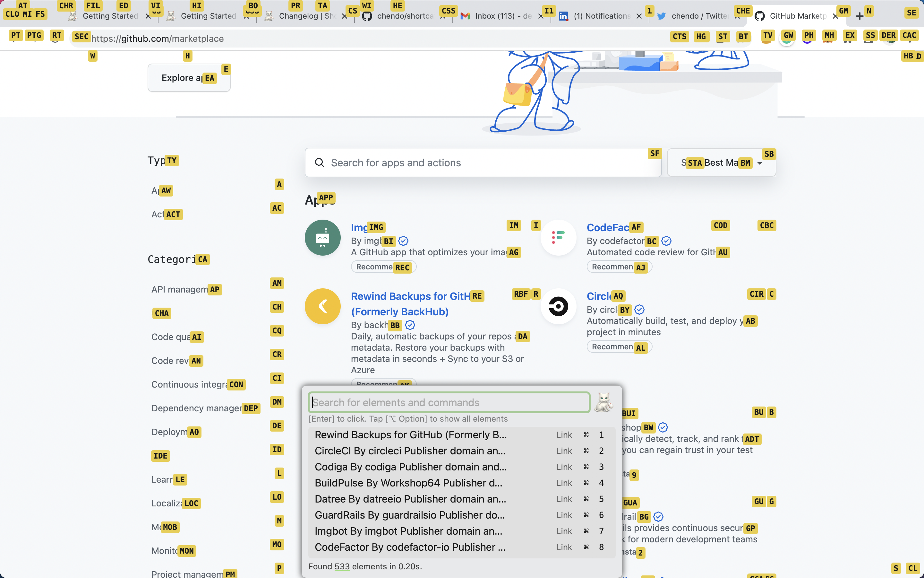The image size is (924, 578).
Task: Open the CircleCI app title link
Action: coord(604,296)
